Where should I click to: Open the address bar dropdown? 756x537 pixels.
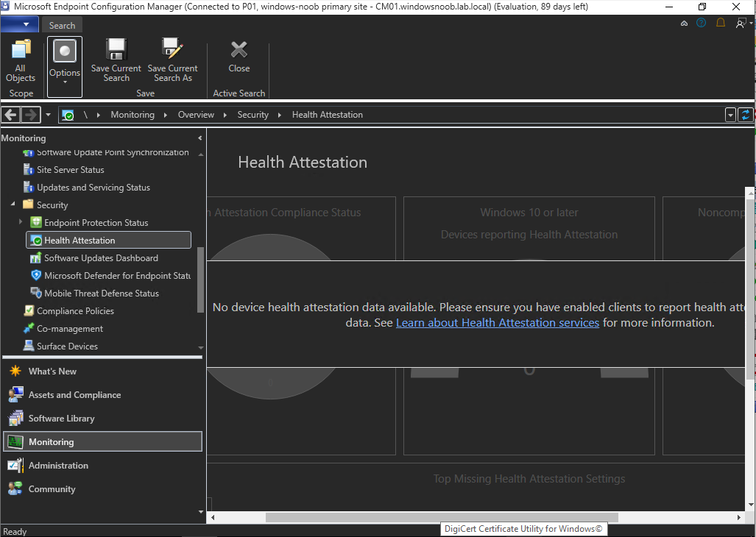[730, 115]
